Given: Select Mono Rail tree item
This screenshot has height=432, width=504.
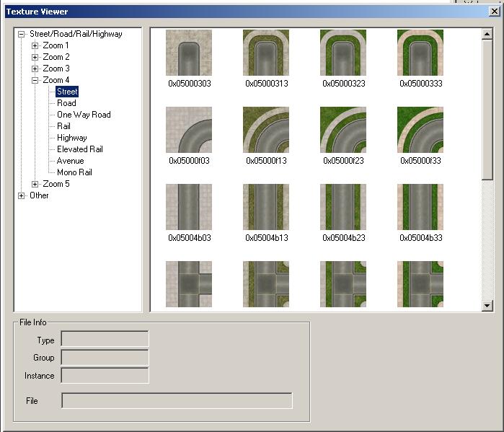Looking at the screenshot, I should pyautogui.click(x=74, y=172).
